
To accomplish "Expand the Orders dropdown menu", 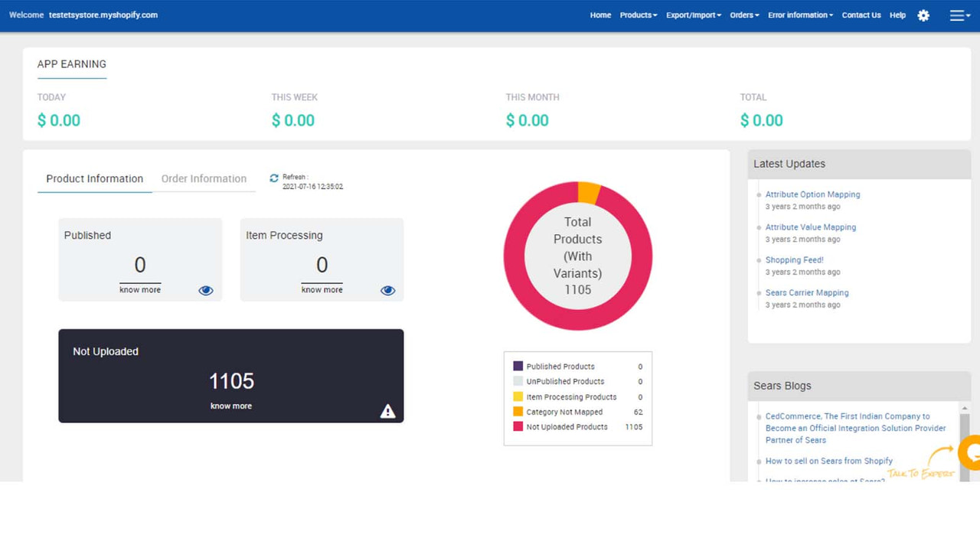I will pyautogui.click(x=743, y=15).
